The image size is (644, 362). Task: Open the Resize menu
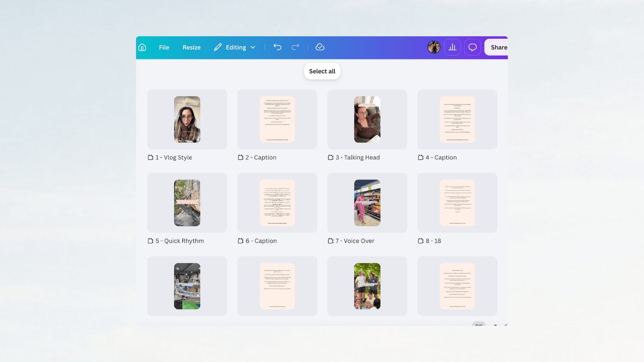coord(191,47)
